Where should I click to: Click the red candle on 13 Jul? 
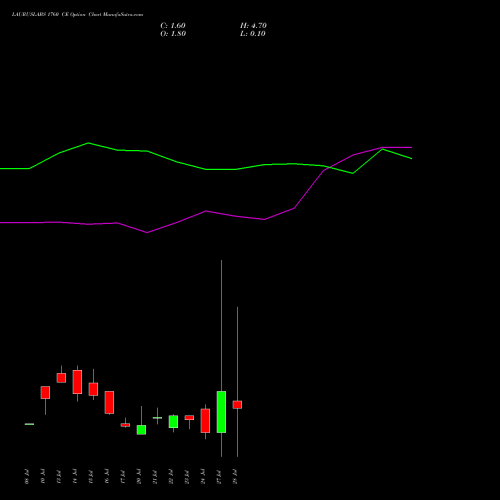tap(61, 378)
